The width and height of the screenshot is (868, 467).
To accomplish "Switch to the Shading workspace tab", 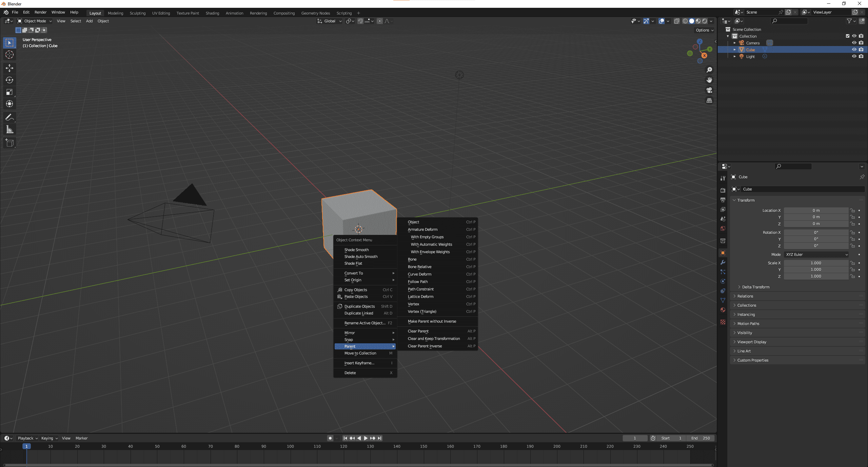I will click(212, 13).
